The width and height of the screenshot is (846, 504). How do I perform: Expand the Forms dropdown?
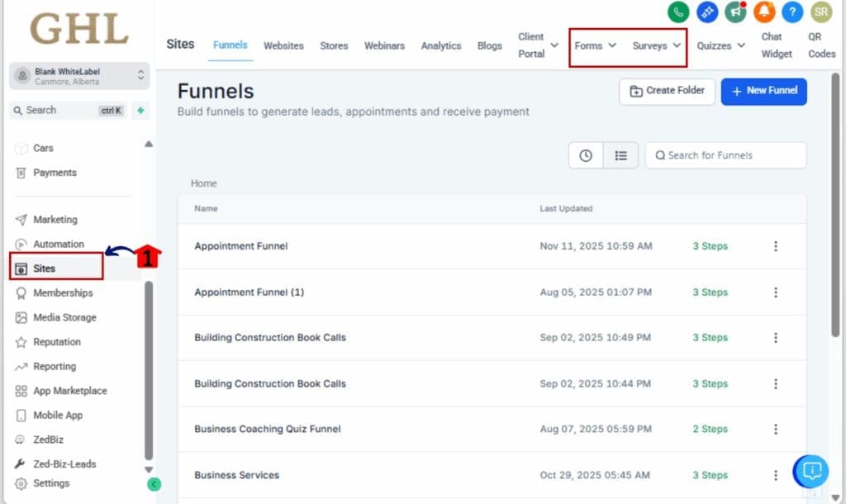pos(596,45)
